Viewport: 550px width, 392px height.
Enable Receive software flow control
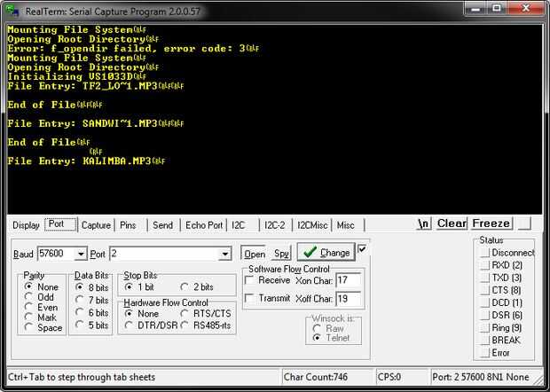click(x=249, y=280)
